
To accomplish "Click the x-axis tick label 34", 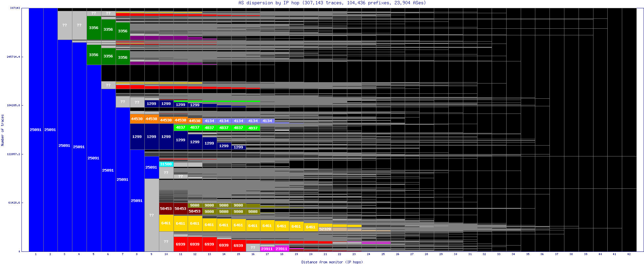I will click(x=513, y=254).
